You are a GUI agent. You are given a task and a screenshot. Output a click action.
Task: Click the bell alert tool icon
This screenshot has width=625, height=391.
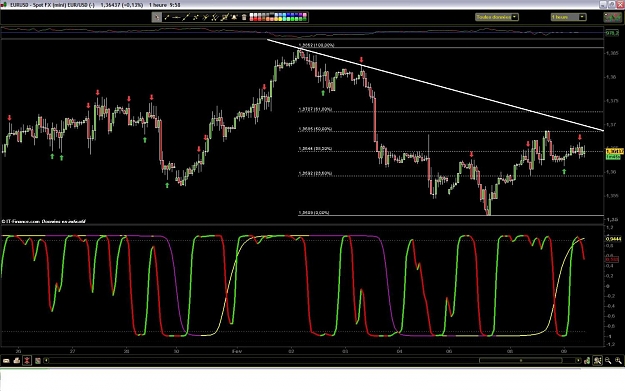234,17
